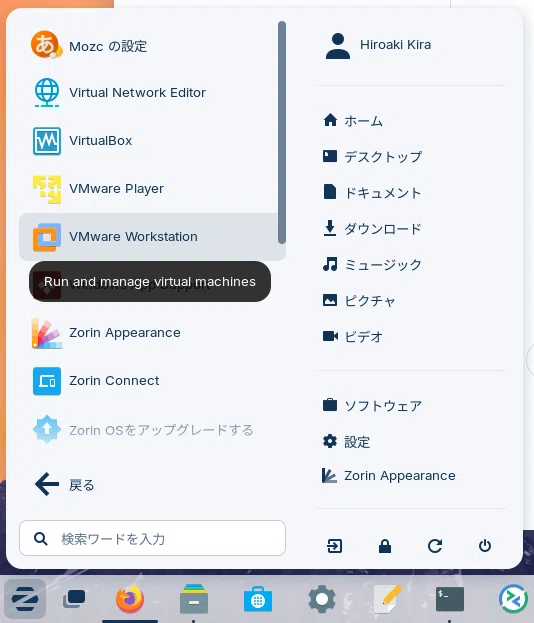Click Zorin OS upgrade arrow icon
This screenshot has width=534, height=623.
click(47, 429)
